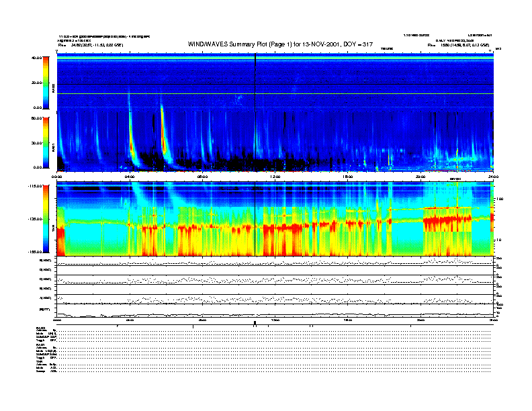Click the 20:00 tick label under RAD1 spectrogram
Viewport: 532px width, 411px height.
tap(420, 177)
